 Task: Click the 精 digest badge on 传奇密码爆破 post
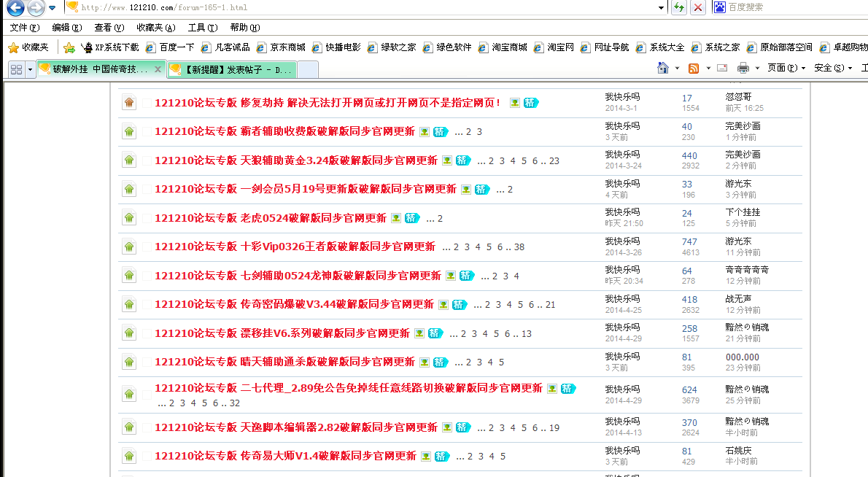pos(459,304)
